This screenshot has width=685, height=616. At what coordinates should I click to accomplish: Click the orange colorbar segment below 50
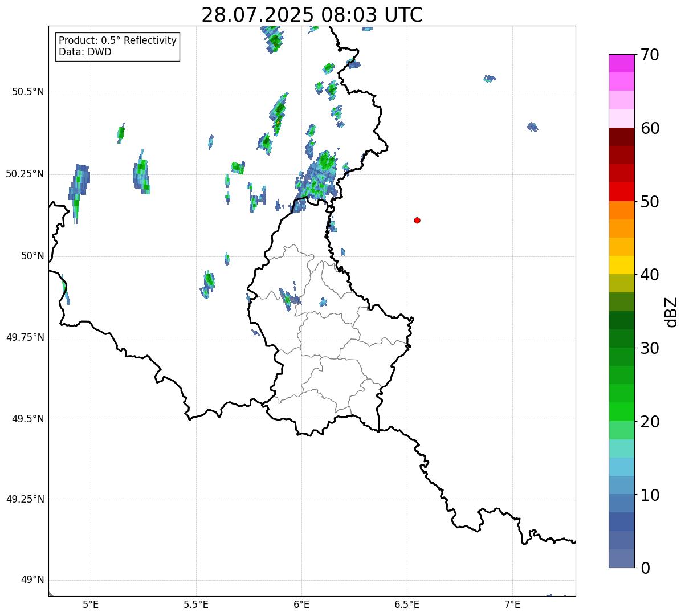[x=621, y=210]
